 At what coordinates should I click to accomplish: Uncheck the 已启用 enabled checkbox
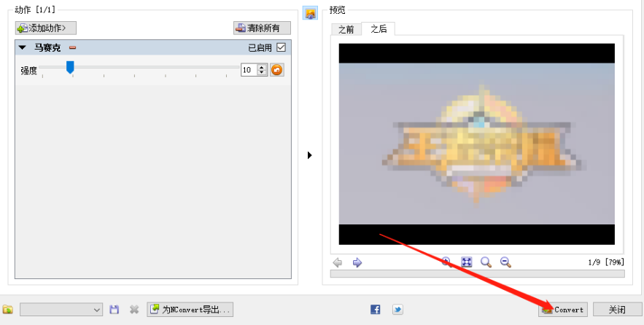281,47
